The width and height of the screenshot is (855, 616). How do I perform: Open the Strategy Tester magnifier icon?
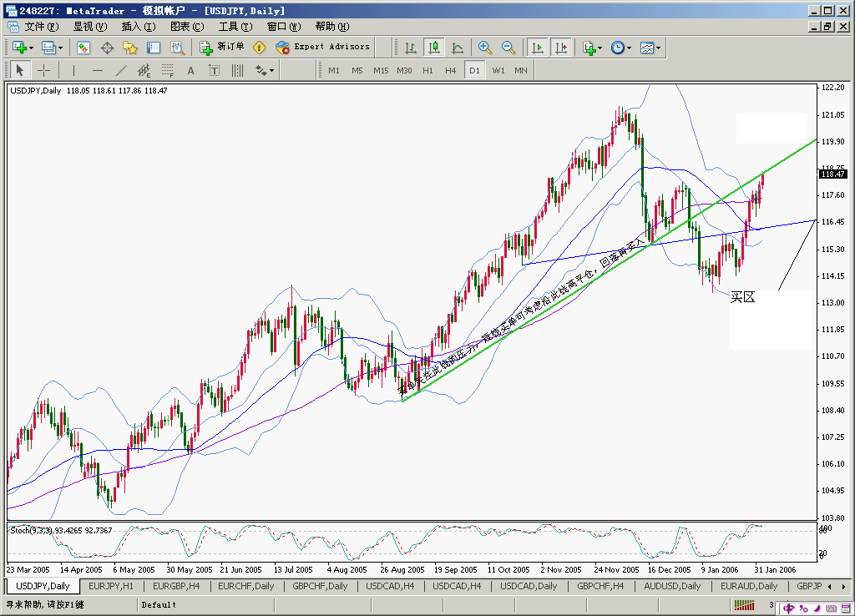point(177,48)
